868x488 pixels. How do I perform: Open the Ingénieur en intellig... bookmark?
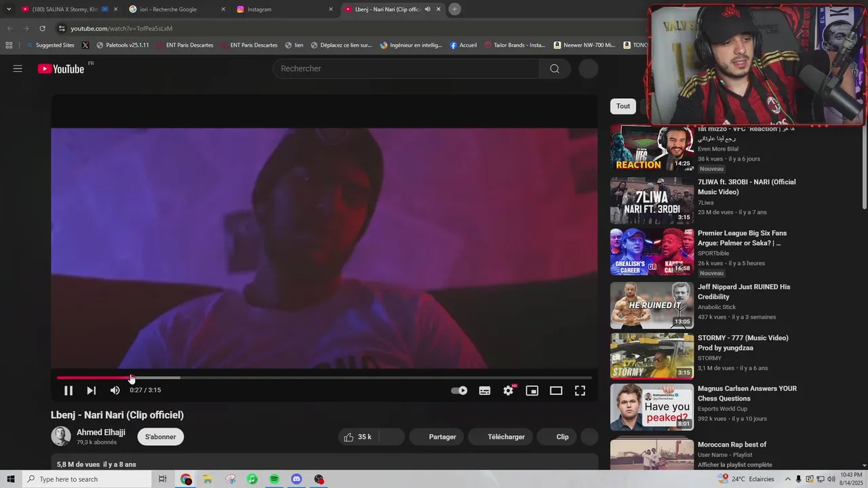pos(411,45)
